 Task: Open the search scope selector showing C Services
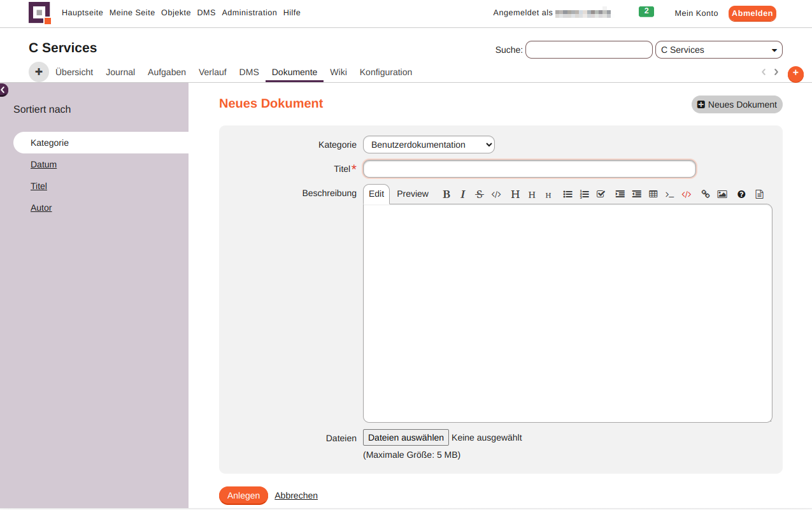pos(718,49)
